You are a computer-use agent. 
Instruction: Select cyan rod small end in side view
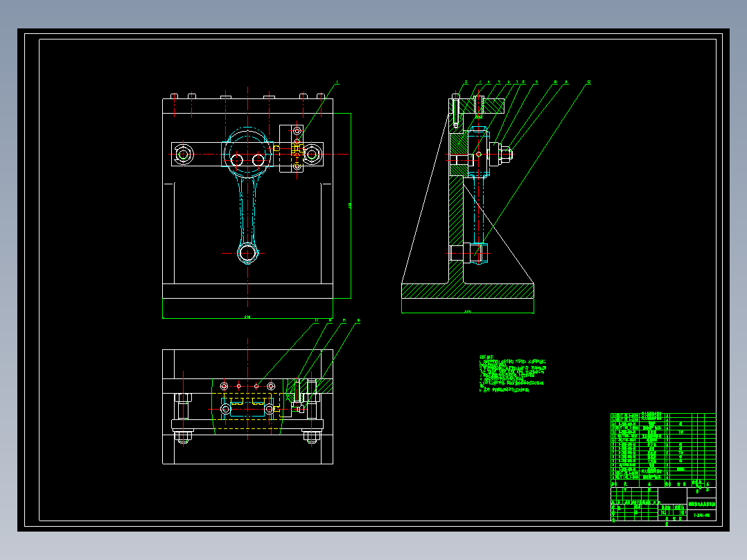click(480, 253)
